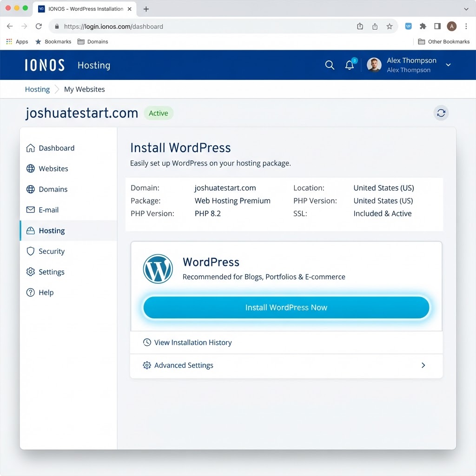Select Hosting in the sidebar
This screenshot has height=476, width=476.
coord(68,231)
